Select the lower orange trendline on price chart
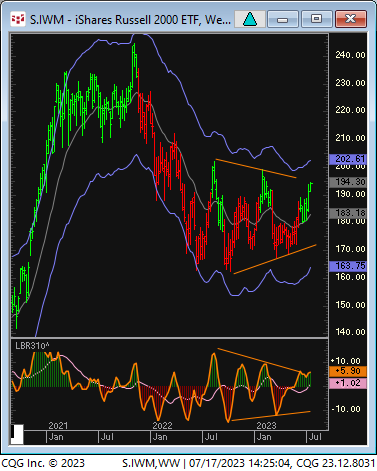 (275, 259)
